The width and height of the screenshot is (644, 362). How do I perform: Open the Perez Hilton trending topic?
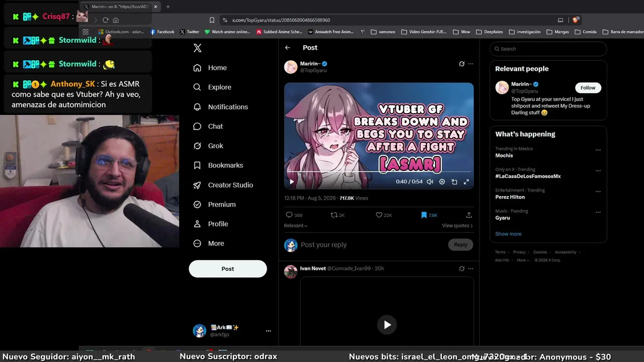(x=510, y=197)
